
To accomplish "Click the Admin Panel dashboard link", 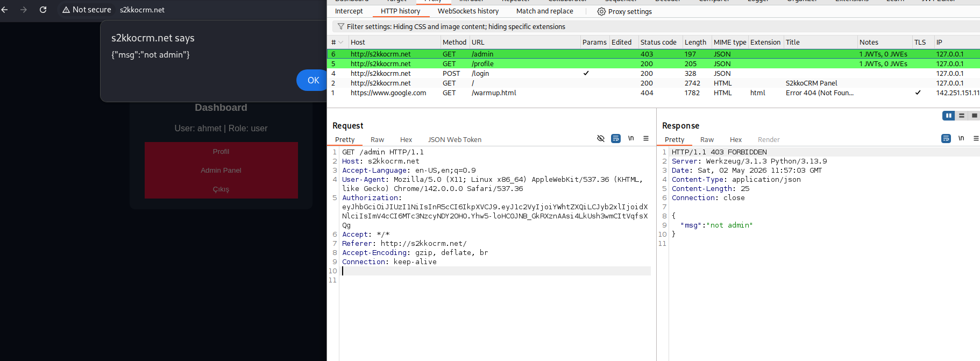I will click(x=221, y=171).
